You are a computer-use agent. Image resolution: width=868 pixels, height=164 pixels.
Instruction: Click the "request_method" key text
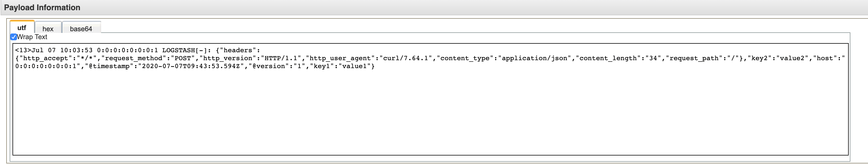point(133,58)
